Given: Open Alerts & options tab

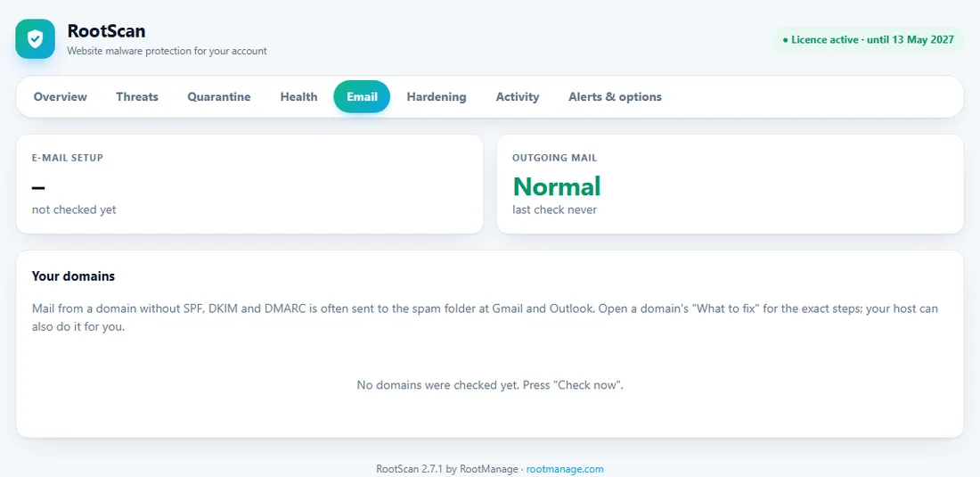Looking at the screenshot, I should point(615,97).
